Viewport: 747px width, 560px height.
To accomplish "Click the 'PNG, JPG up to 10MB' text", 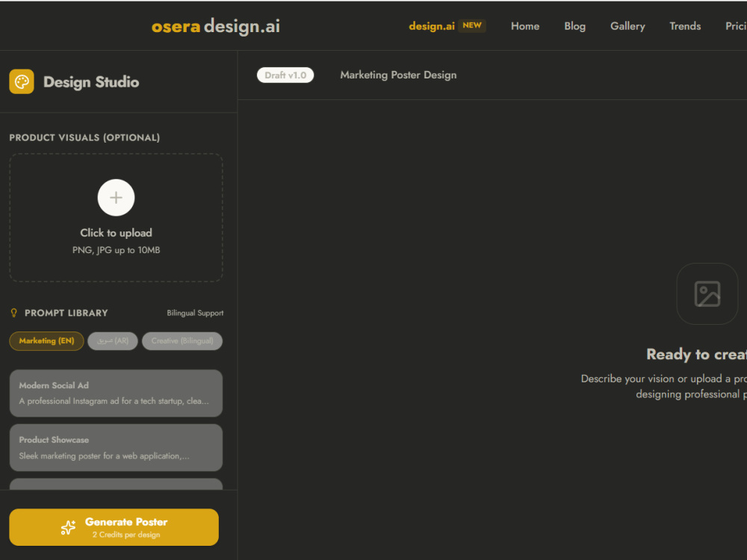I will click(116, 250).
